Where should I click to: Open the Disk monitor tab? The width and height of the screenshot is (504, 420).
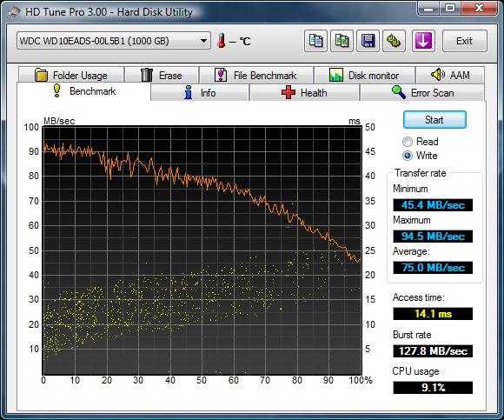364,75
